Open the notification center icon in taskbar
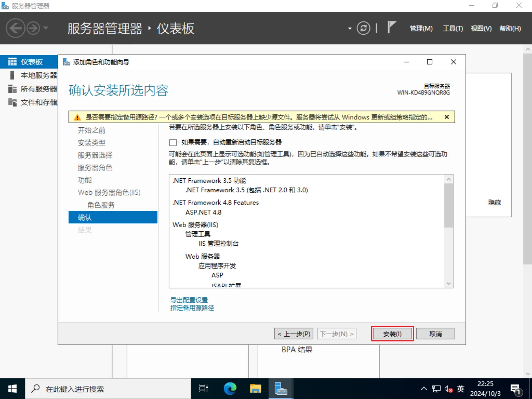The width and height of the screenshot is (532, 399). 516,389
